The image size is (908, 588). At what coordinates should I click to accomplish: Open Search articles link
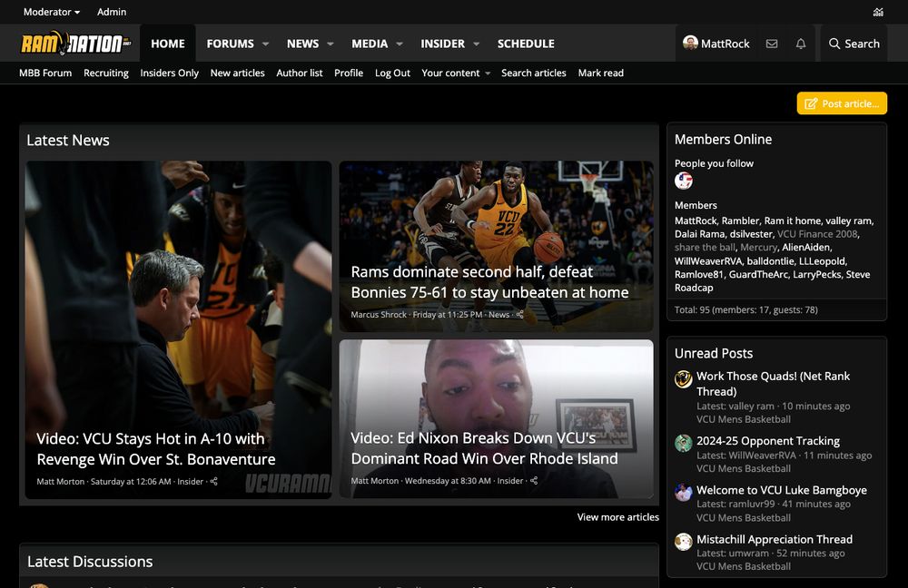pyautogui.click(x=534, y=73)
